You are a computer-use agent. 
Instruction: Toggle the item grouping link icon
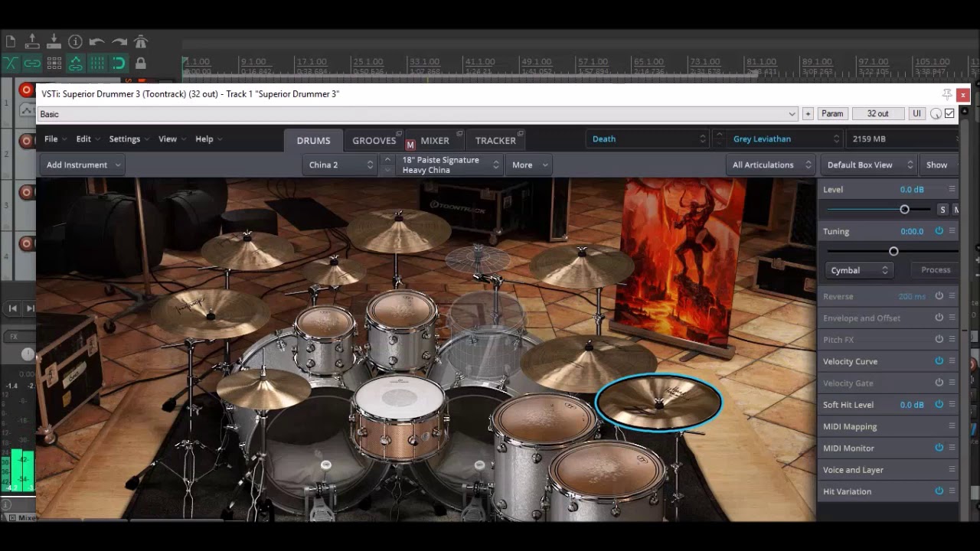(32, 63)
